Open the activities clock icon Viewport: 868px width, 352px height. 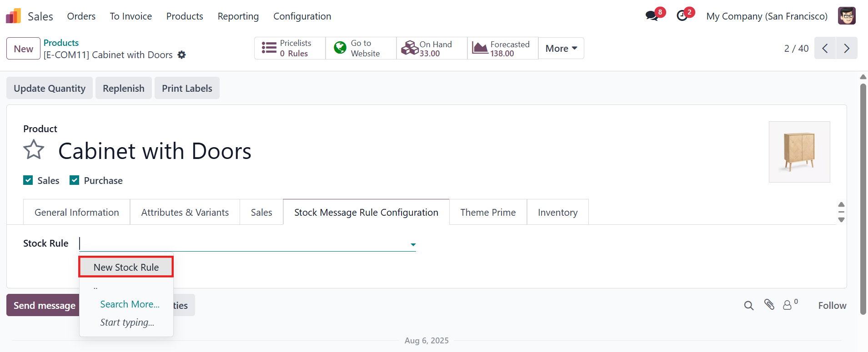pos(682,16)
